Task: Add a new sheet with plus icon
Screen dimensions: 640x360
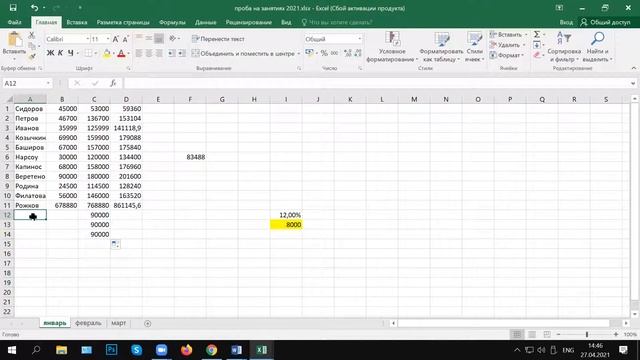Action: 147,324
